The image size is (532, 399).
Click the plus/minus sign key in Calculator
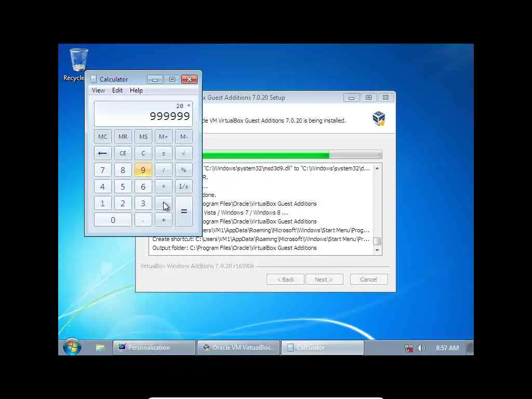(x=164, y=153)
